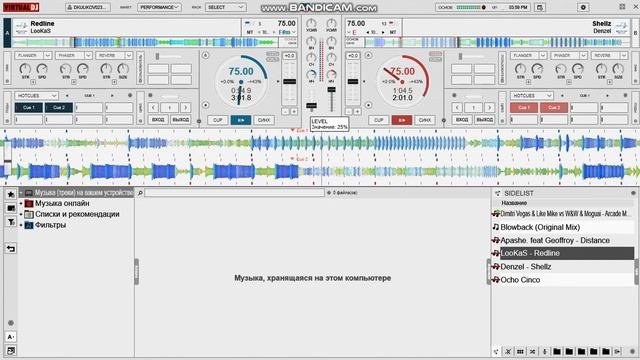Double loop length on deck A

185,107
